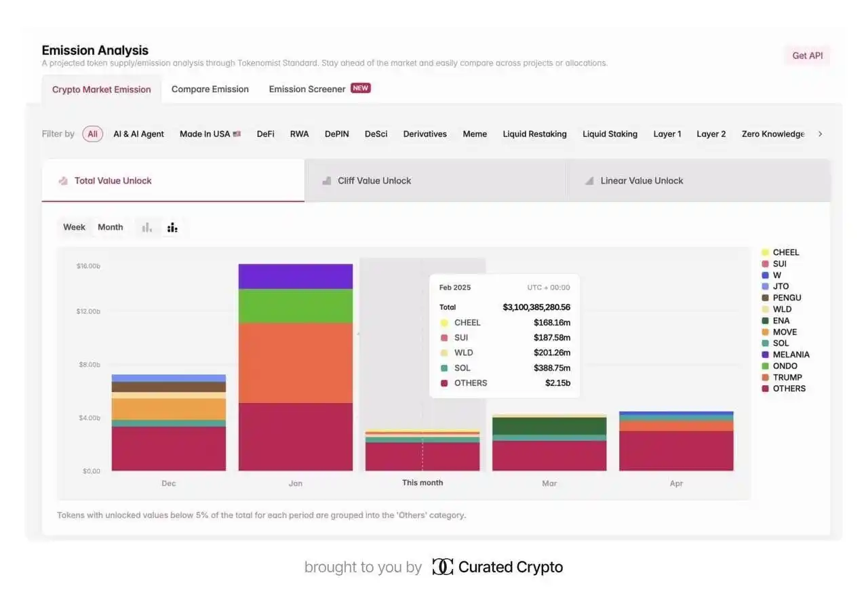Select the stacked bar chart icon

(x=172, y=228)
